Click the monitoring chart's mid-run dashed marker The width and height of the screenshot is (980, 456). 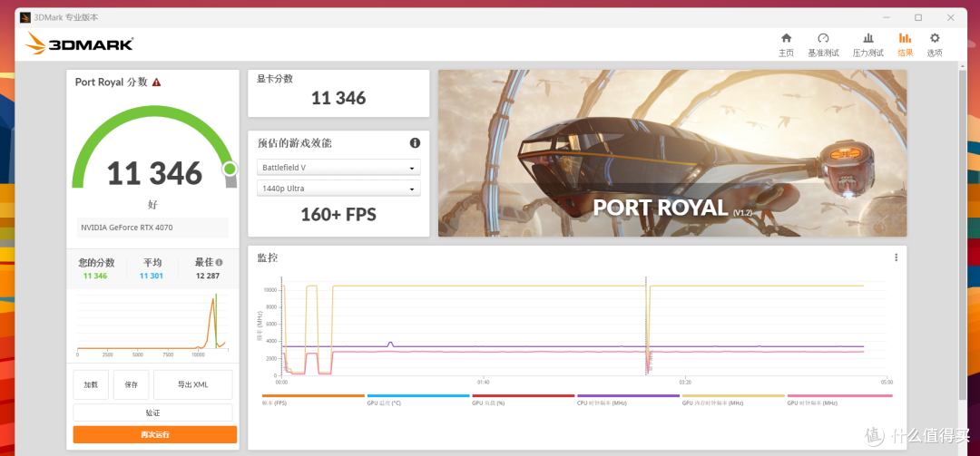coord(646,325)
